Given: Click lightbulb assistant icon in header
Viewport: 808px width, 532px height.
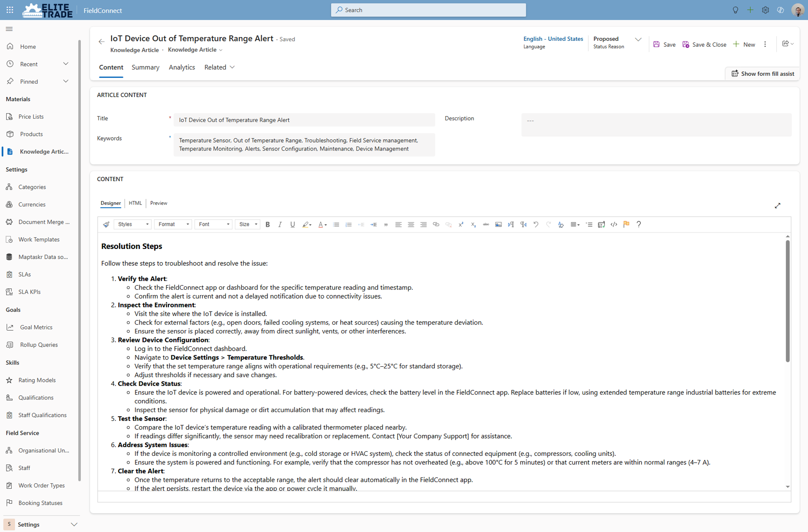Looking at the screenshot, I should pyautogui.click(x=735, y=10).
